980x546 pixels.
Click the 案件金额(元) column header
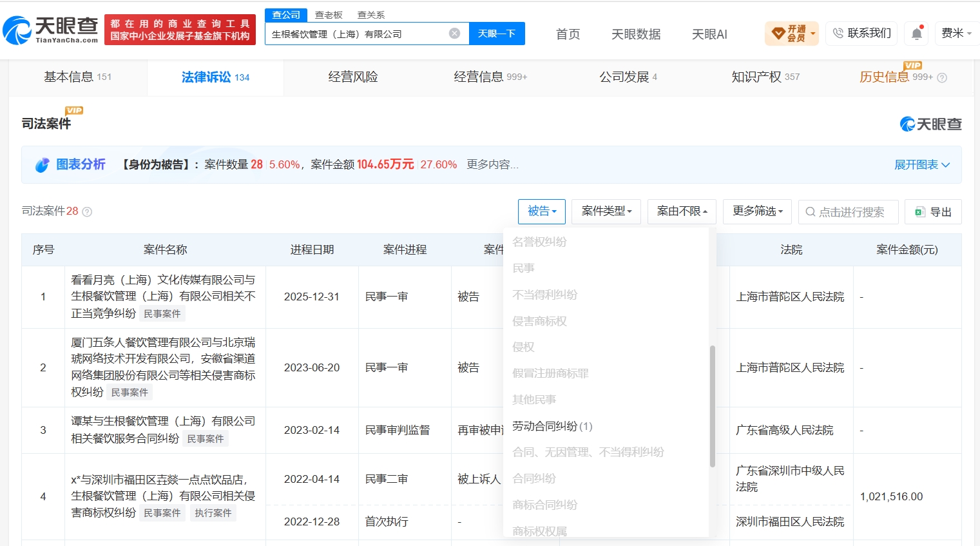(907, 249)
